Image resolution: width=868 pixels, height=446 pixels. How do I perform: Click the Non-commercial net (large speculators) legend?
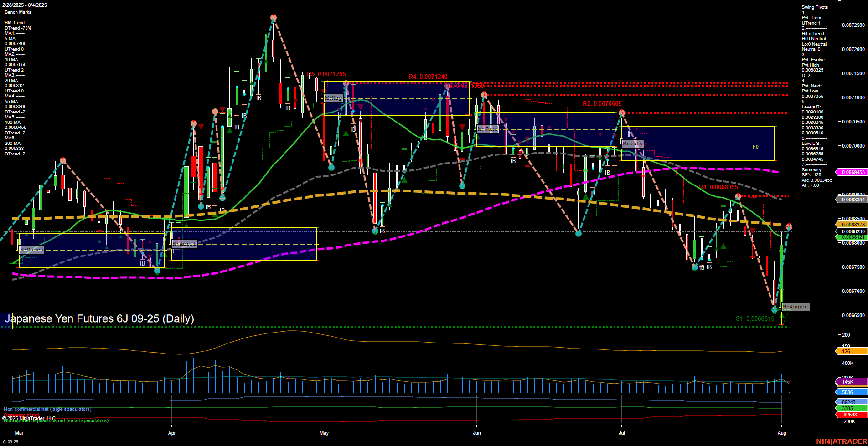coord(47,410)
